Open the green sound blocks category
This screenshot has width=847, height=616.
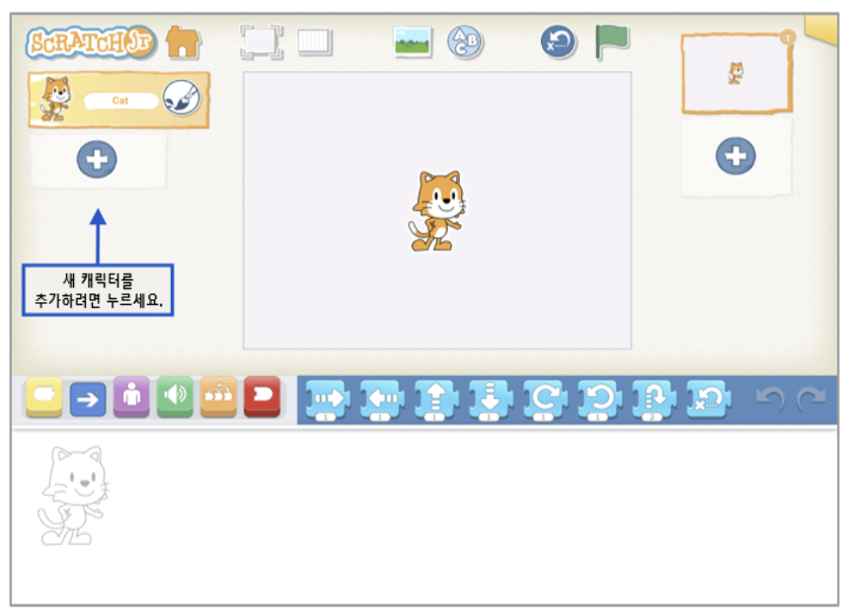pos(175,397)
